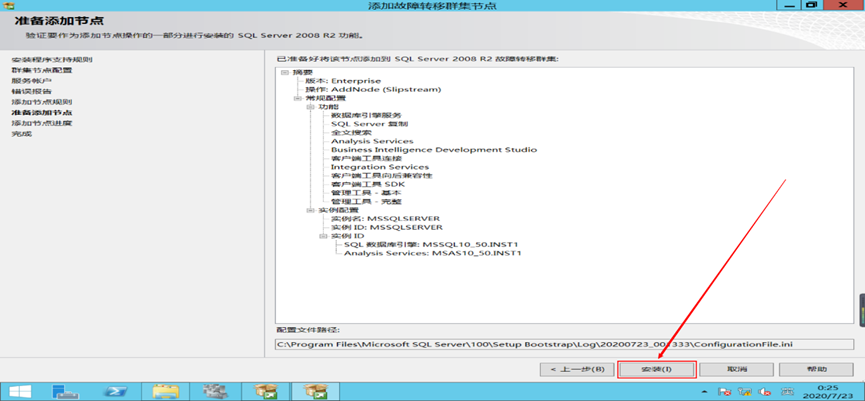Select '实例名: MSSQLSERVER' row
This screenshot has height=401, width=865.
pyautogui.click(x=385, y=218)
